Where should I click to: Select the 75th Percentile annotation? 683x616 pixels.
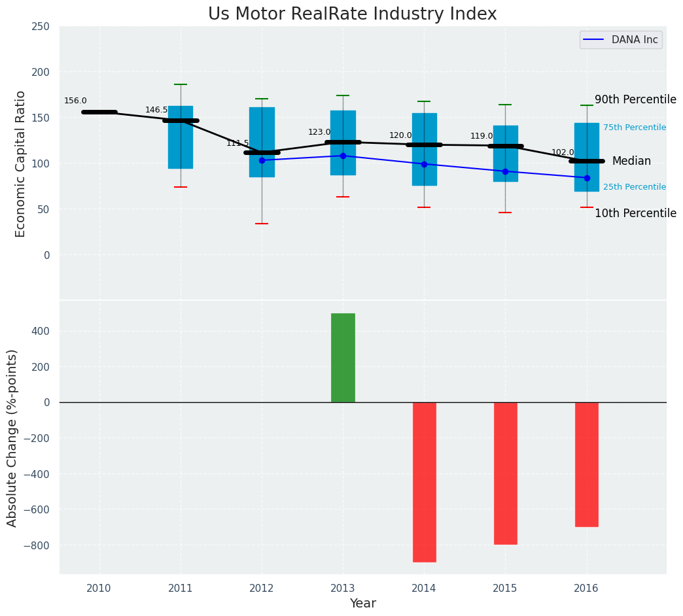click(634, 128)
